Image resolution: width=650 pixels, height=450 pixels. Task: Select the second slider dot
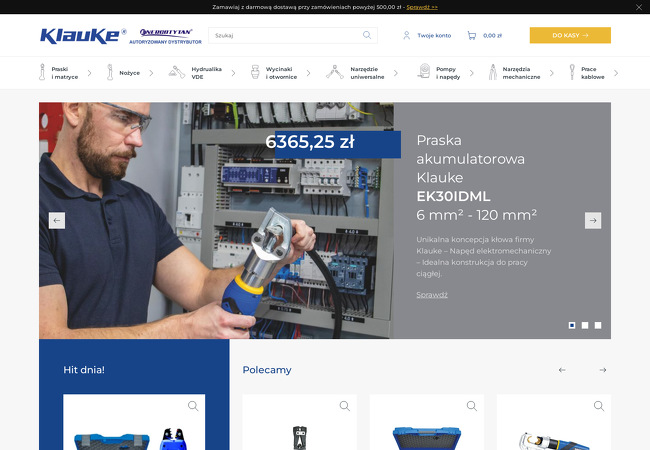point(585,325)
